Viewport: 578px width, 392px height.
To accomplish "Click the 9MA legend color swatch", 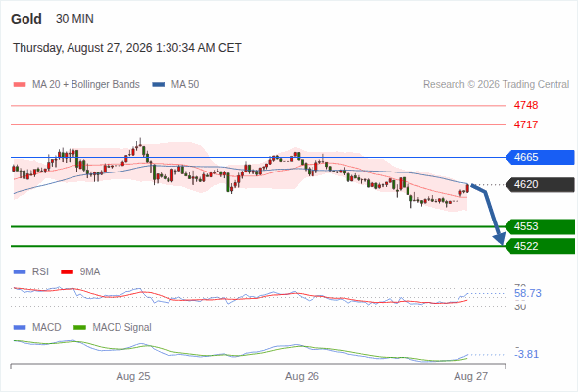I will point(67,272).
